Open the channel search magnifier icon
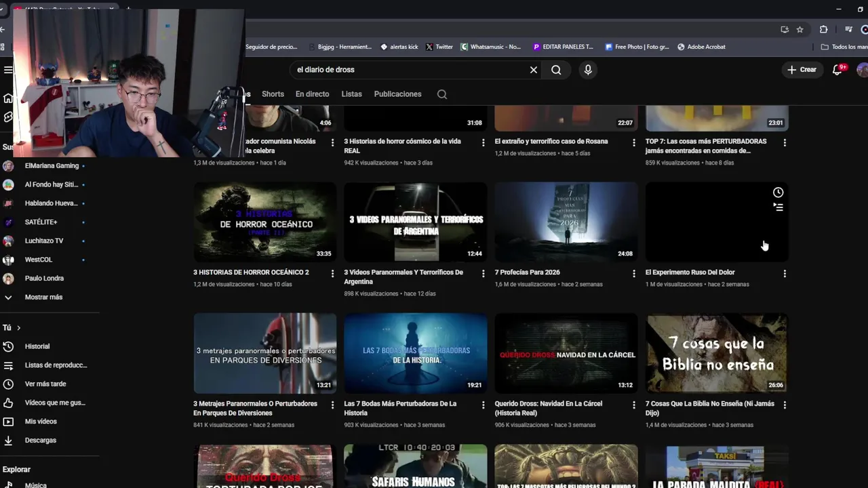Screen dimensions: 868x488 [442, 94]
